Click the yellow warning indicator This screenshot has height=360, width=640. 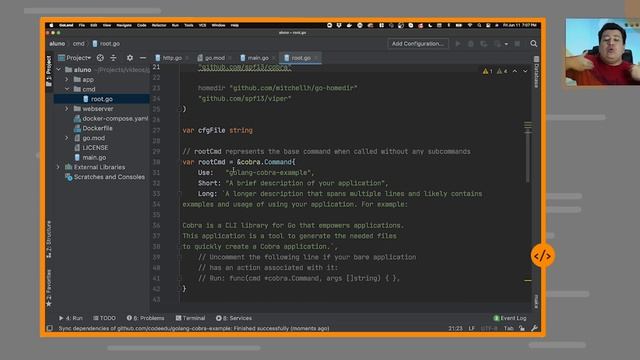point(487,71)
